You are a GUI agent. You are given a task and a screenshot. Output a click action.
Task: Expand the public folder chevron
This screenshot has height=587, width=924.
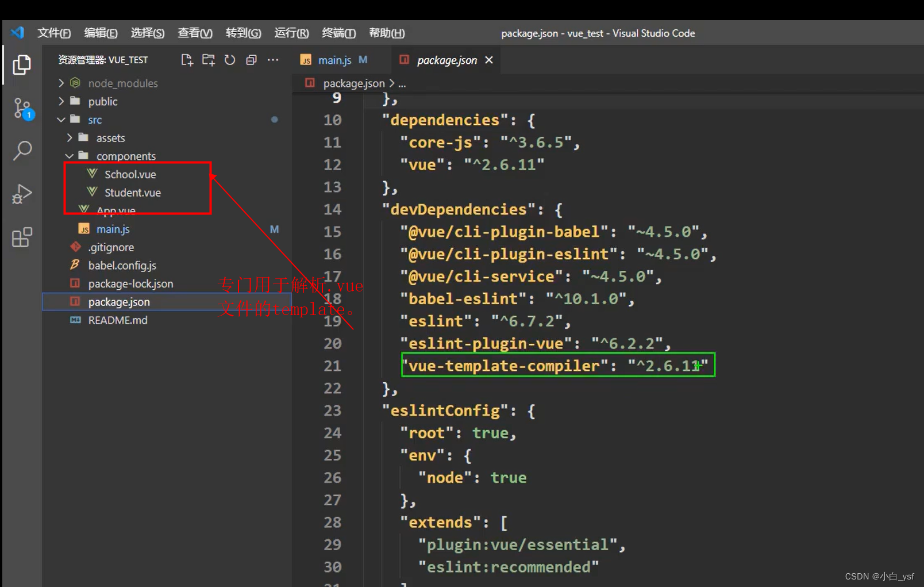tap(61, 101)
